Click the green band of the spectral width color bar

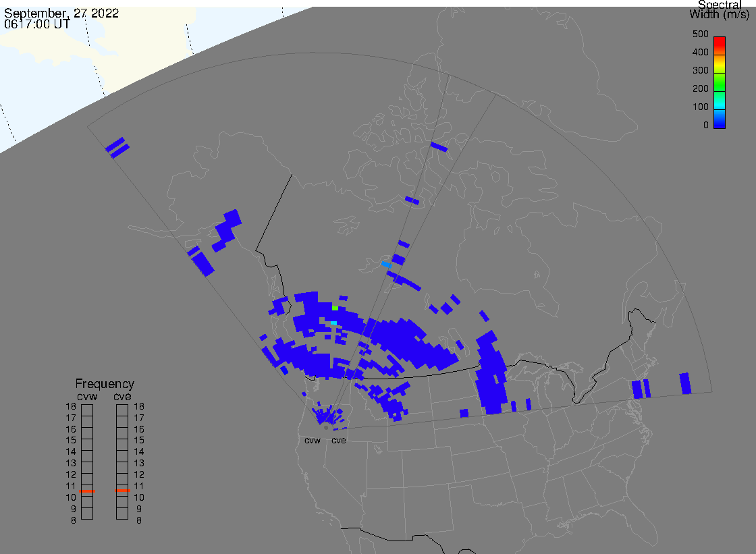pos(720,82)
